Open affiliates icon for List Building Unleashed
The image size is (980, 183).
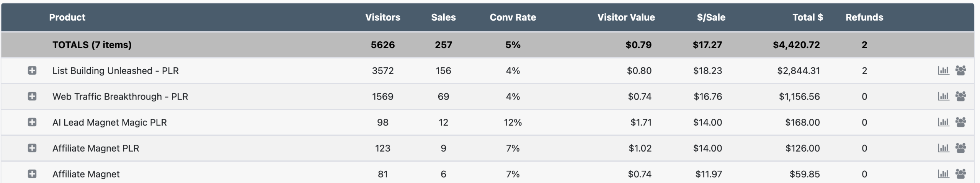pyautogui.click(x=960, y=70)
